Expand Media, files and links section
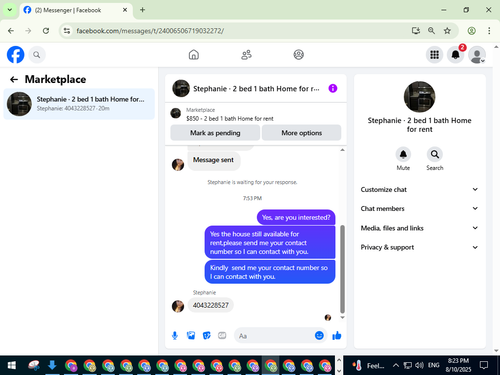Viewport: 500px width, 375px height. tap(419, 228)
